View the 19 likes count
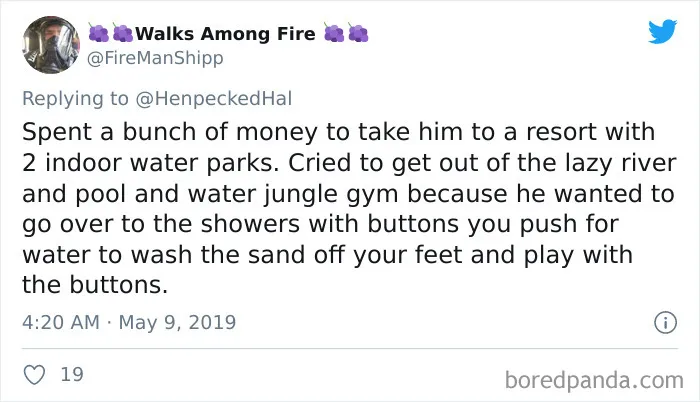Image resolution: width=700 pixels, height=402 pixels. [x=72, y=374]
